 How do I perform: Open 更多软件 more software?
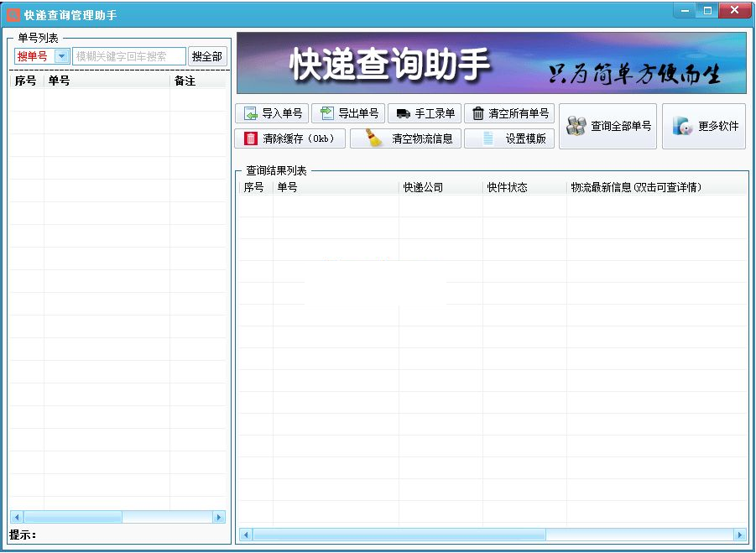click(704, 127)
